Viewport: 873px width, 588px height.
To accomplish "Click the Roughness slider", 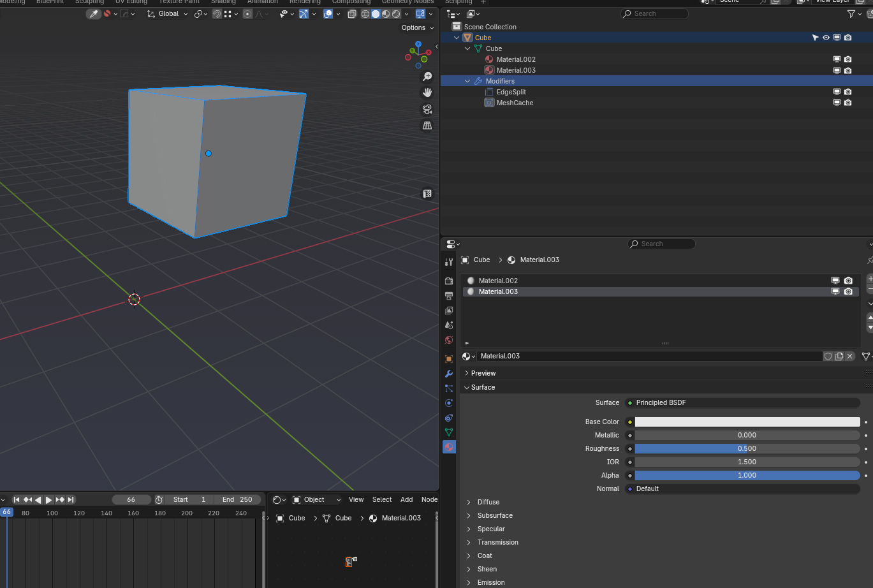I will point(747,449).
